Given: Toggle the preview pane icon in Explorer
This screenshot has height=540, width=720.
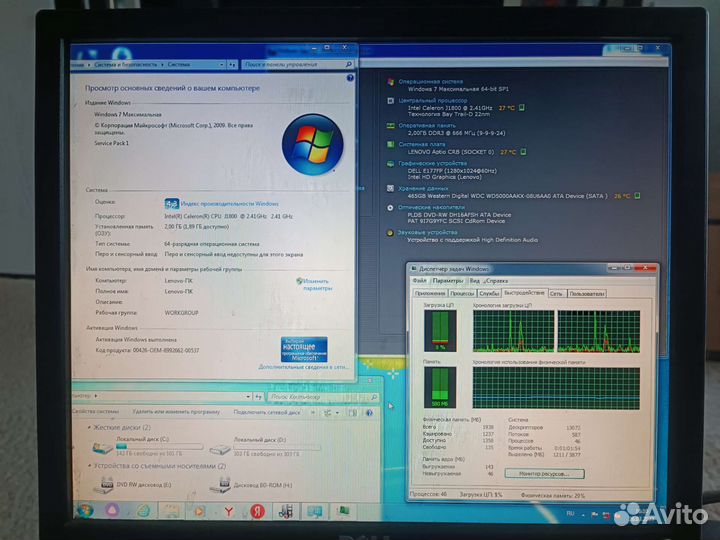Looking at the screenshot, I should point(352,413).
